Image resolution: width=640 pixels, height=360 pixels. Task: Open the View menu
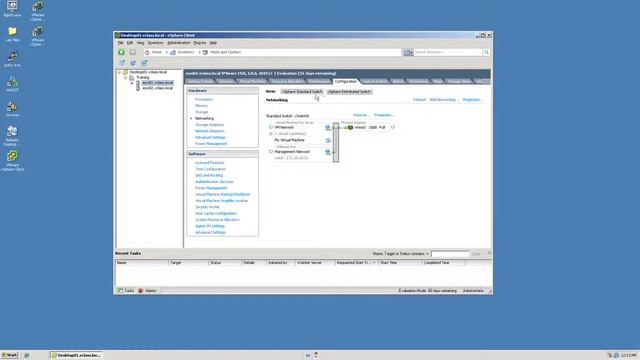click(x=140, y=43)
